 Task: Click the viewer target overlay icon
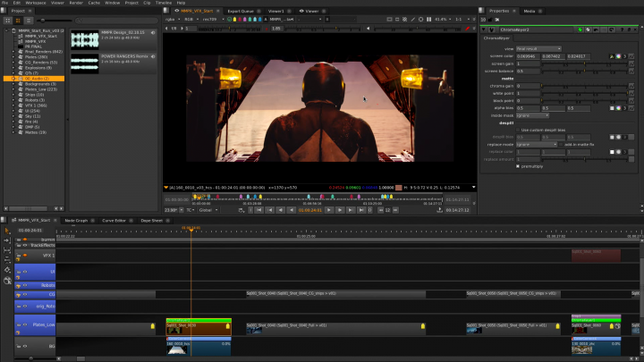pos(421,20)
